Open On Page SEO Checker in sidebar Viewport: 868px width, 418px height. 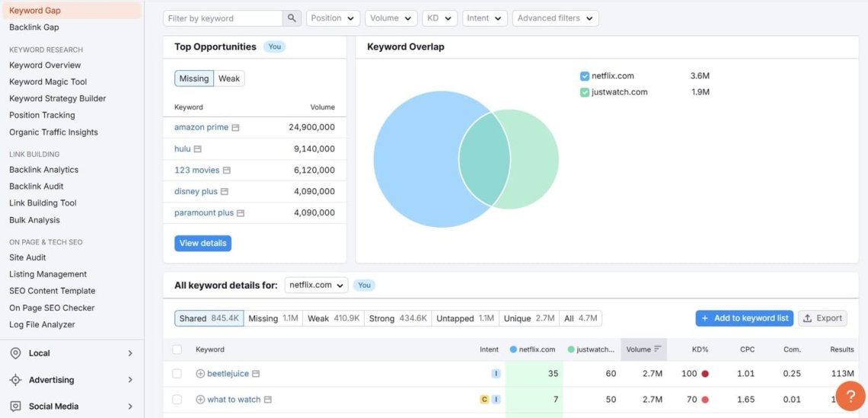point(52,308)
